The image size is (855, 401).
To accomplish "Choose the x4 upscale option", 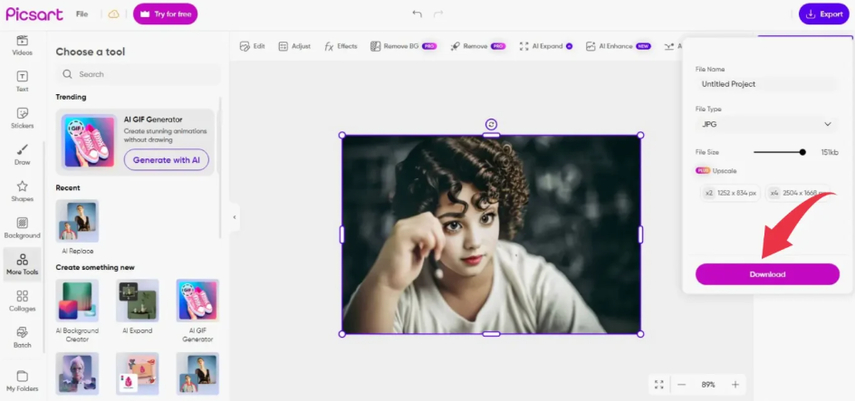I will pos(798,193).
